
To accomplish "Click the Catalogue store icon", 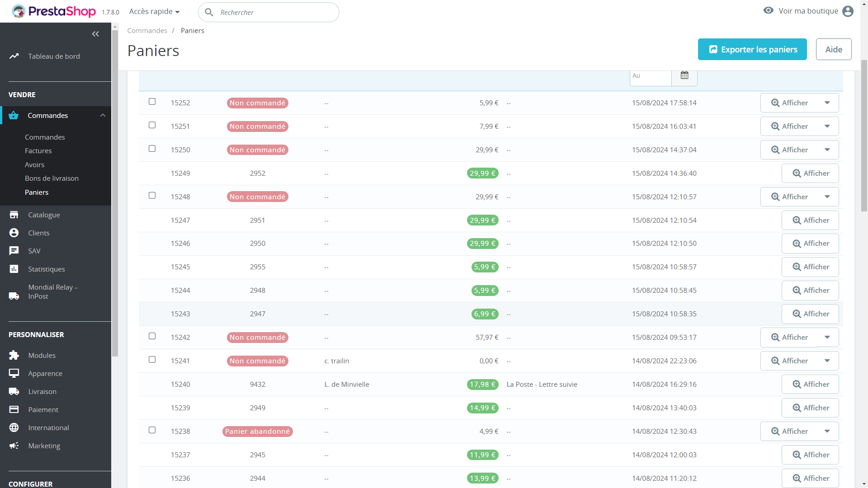I will pyautogui.click(x=14, y=215).
